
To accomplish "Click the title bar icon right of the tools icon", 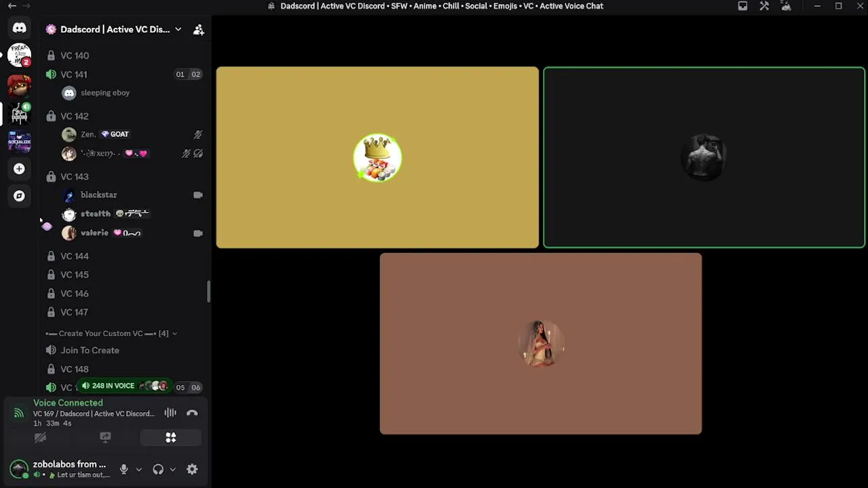I will pyautogui.click(x=786, y=6).
